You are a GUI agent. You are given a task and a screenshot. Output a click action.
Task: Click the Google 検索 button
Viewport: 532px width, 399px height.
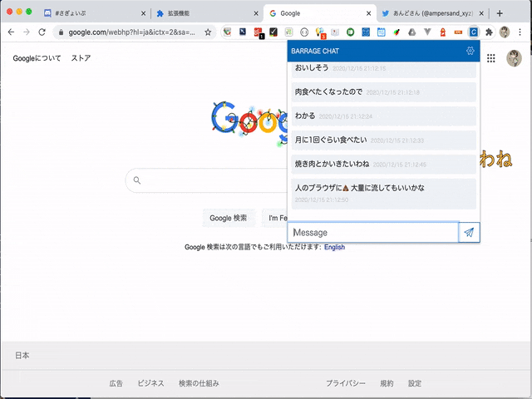pos(229,218)
